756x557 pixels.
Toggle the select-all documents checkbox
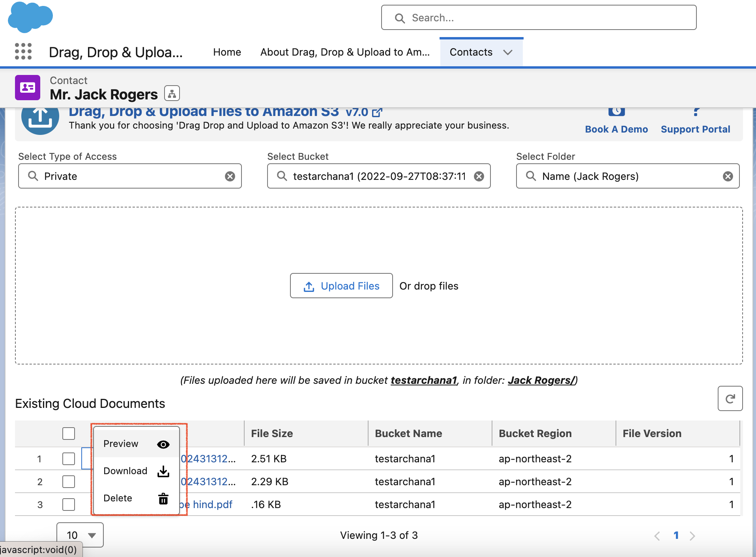point(69,434)
